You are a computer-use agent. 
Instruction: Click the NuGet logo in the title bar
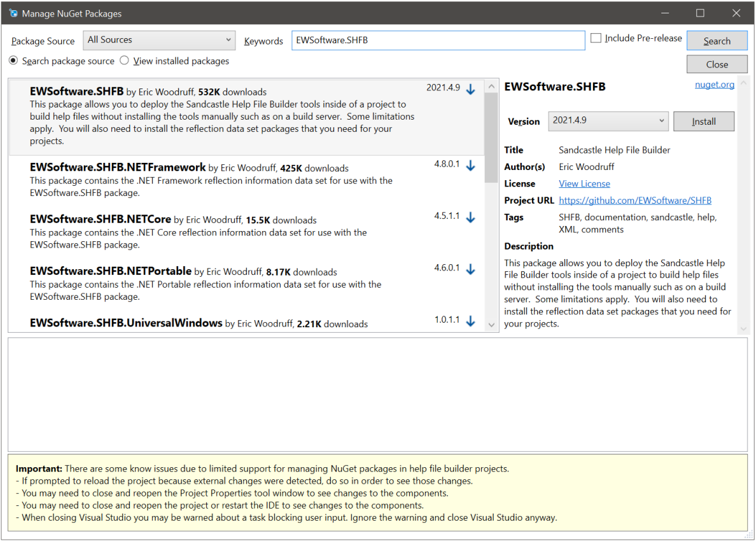[13, 13]
